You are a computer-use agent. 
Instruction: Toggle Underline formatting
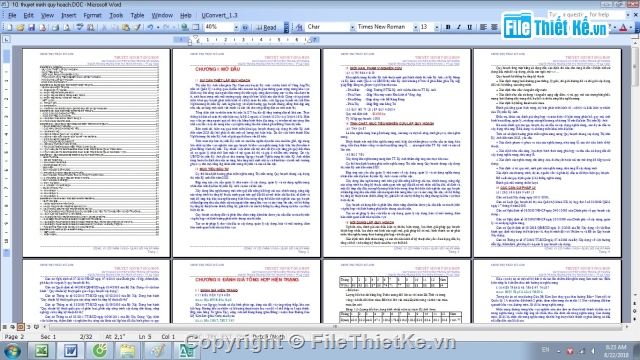pyautogui.click(x=469, y=27)
